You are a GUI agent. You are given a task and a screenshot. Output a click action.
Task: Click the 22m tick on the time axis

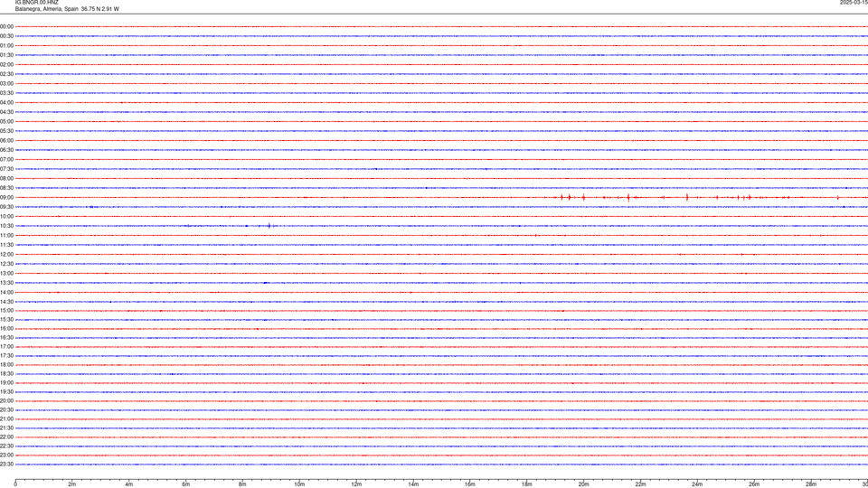640,484
